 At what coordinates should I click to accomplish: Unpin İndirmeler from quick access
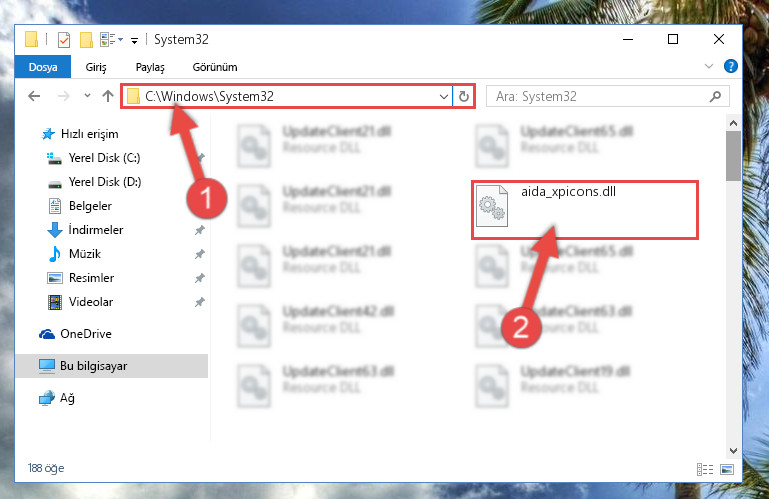pyautogui.click(x=200, y=230)
